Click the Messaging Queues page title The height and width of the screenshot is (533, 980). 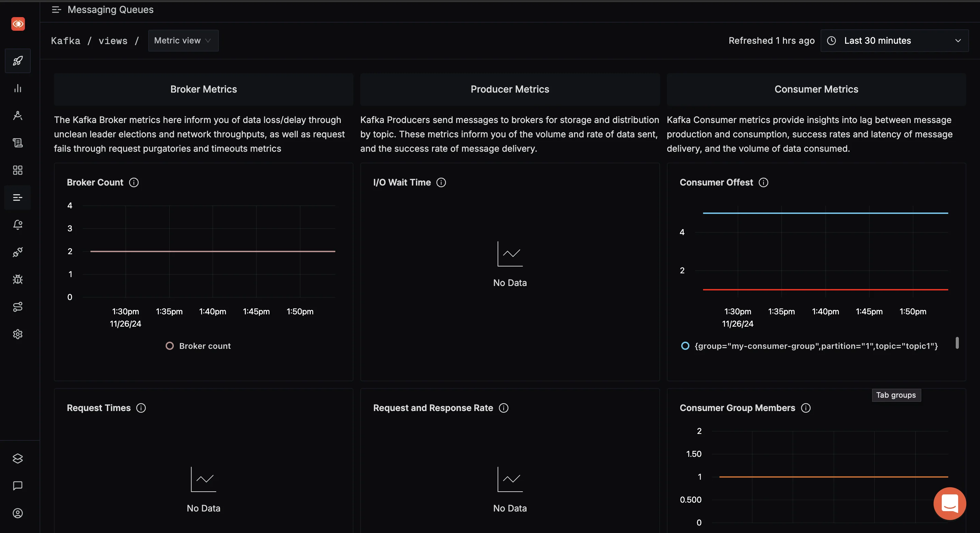click(x=111, y=10)
